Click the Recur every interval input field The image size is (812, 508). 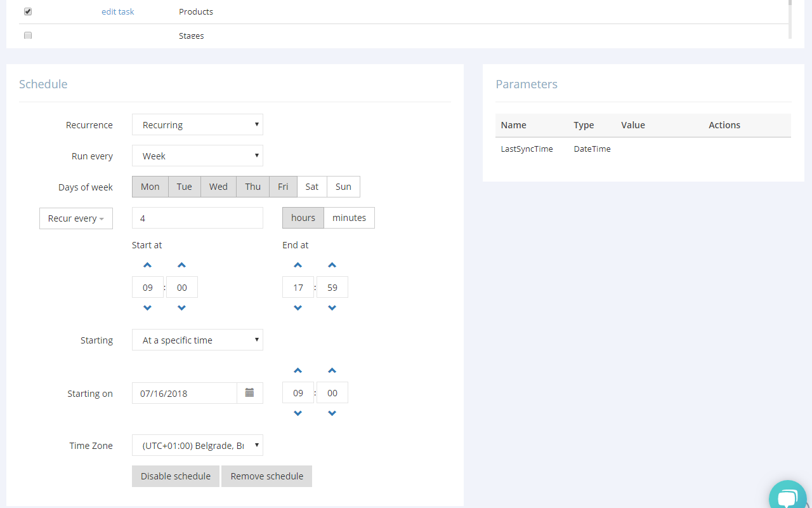(x=197, y=218)
